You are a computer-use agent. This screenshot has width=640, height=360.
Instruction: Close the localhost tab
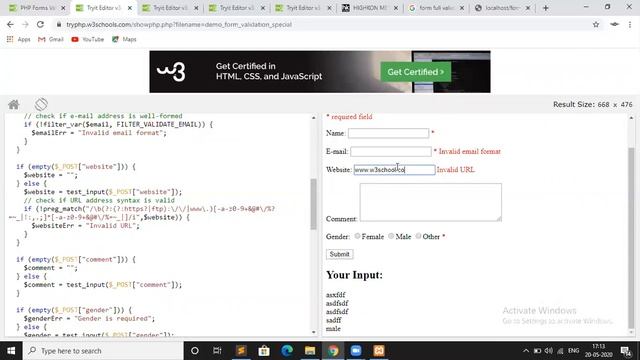(x=528, y=8)
